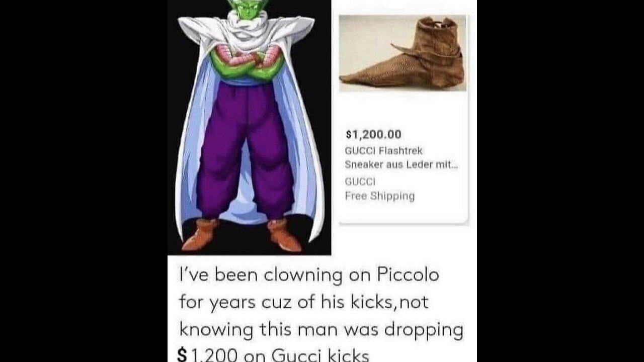Click the word 'Piccolo' in the caption
This screenshot has width=644, height=362.
tap(405, 276)
